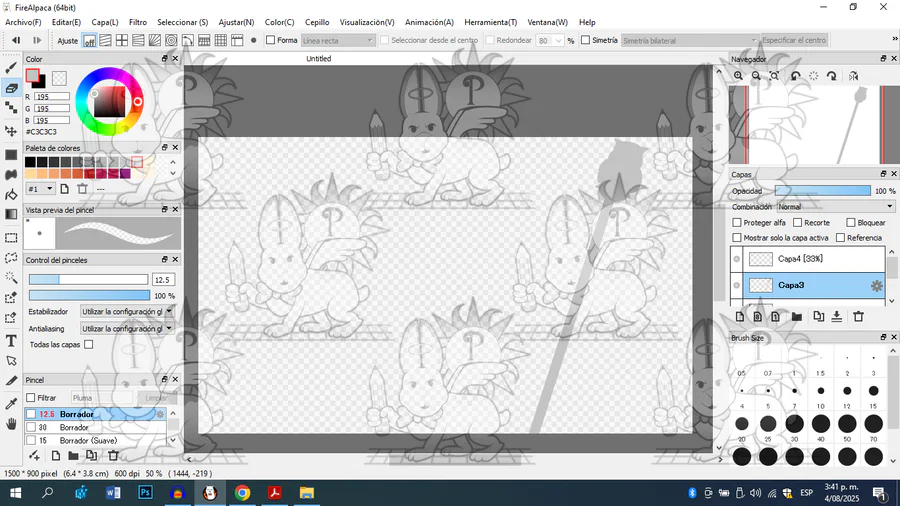Select the Text tool
Screen dimensions: 900x506
11,341
